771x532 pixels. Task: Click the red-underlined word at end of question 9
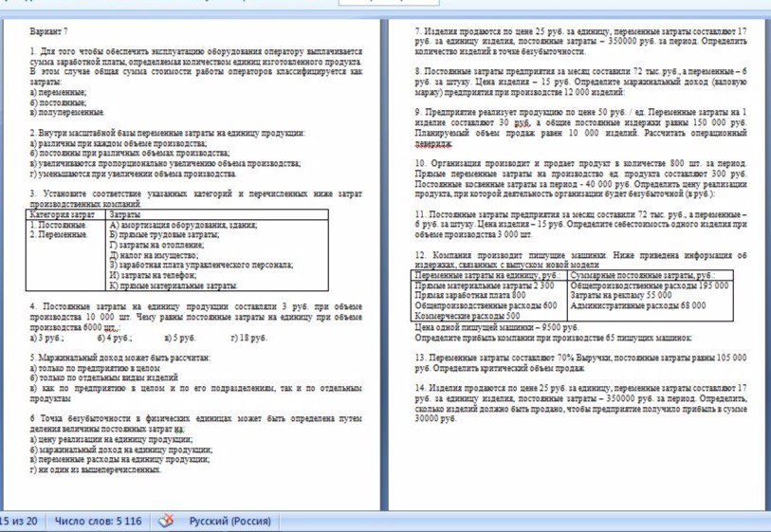pos(437,143)
